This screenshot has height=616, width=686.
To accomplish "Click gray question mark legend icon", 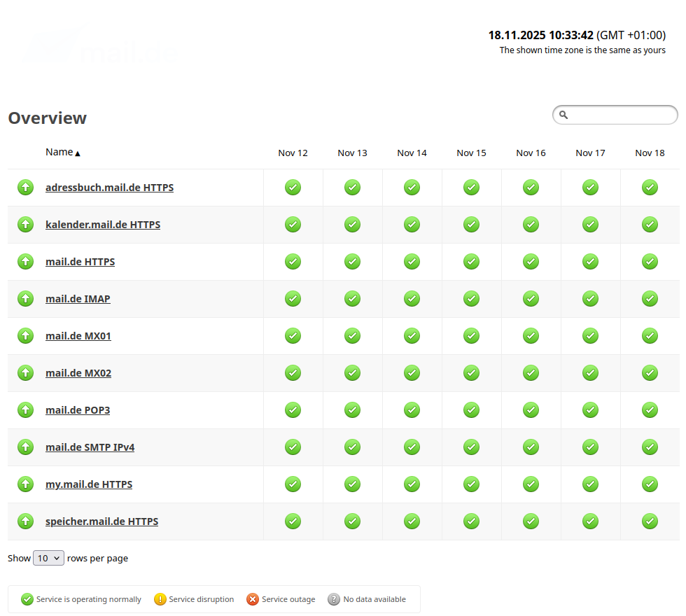I will 334,599.
